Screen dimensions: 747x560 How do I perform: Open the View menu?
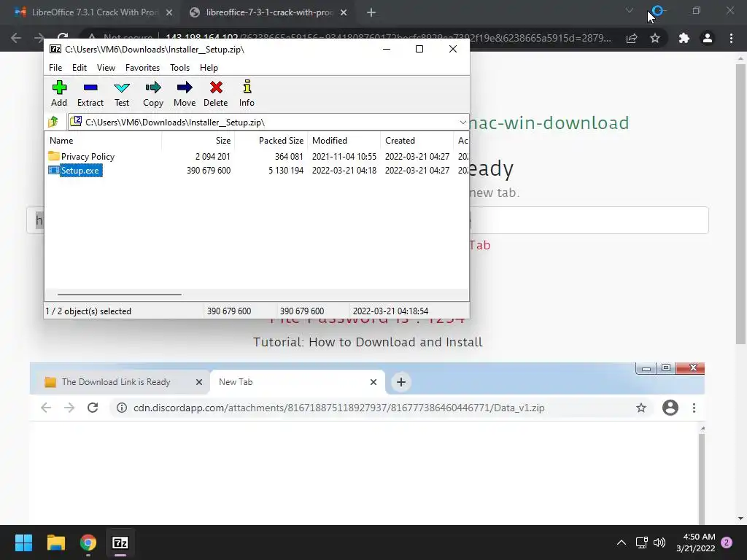(x=106, y=68)
